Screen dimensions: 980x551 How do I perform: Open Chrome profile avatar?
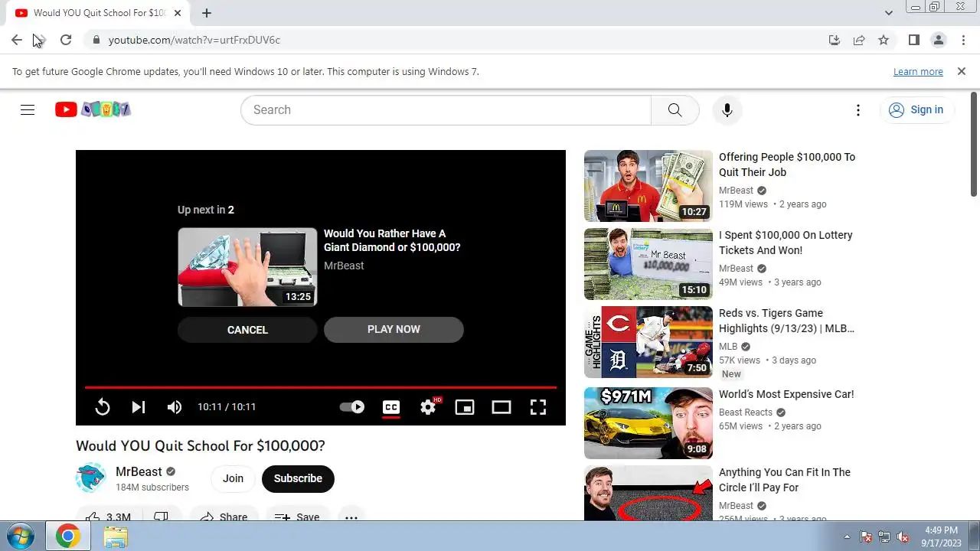pyautogui.click(x=938, y=40)
